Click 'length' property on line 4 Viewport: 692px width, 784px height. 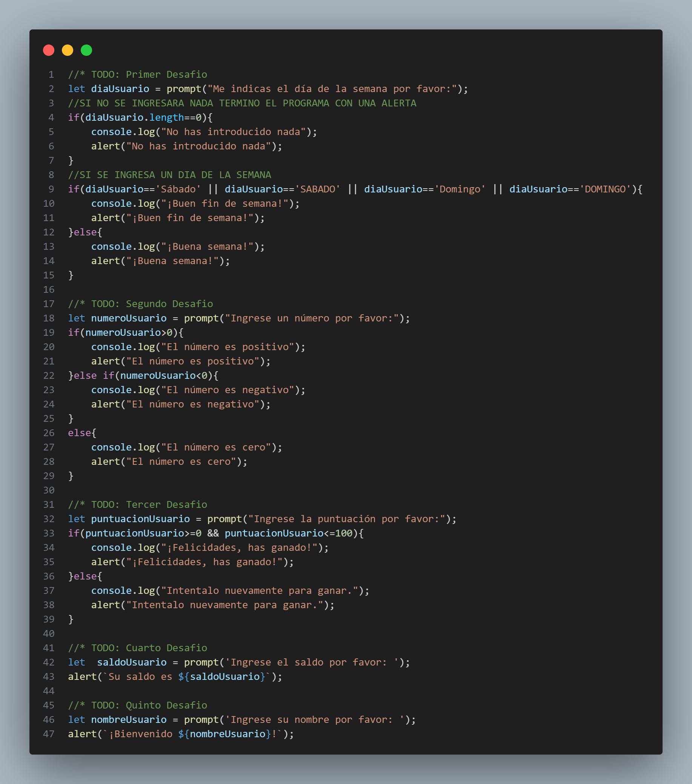pyautogui.click(x=166, y=117)
